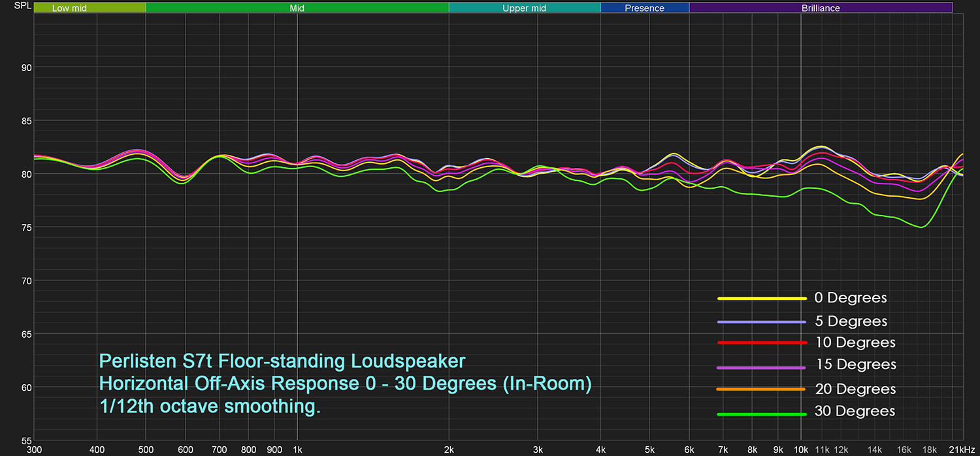Select the Upper mid band header

tap(524, 8)
